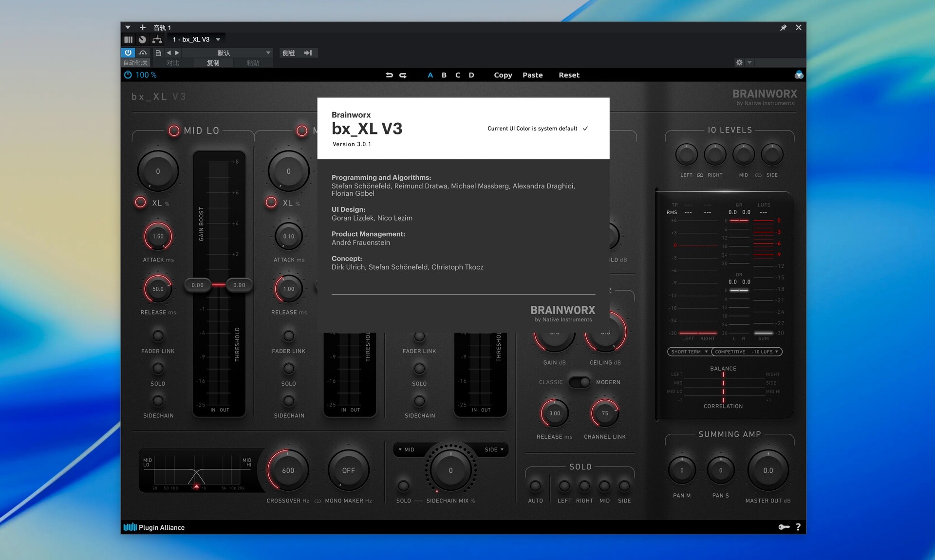935x560 pixels.
Task: Click the Brainworx logo at top right
Action: (765, 96)
